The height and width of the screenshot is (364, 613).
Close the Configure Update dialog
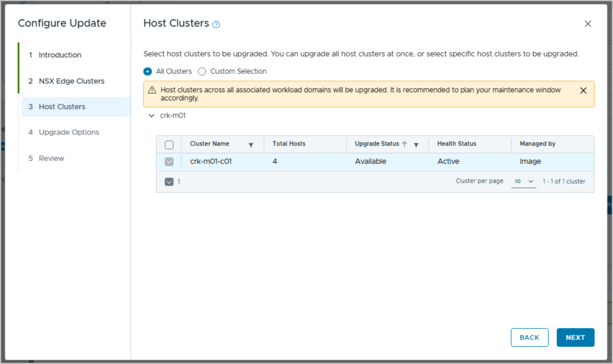588,24
